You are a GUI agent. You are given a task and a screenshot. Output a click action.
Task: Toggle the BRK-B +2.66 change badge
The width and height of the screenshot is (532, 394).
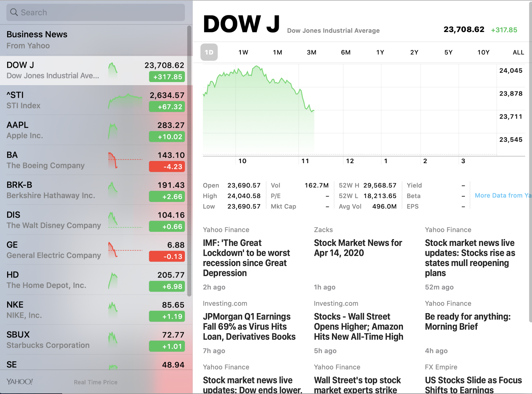pyautogui.click(x=167, y=197)
